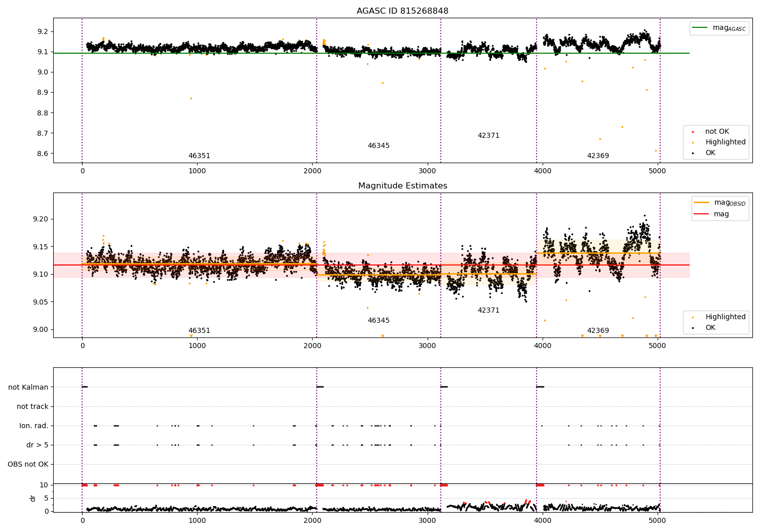Click the 'OBS not OK' row label
The width and height of the screenshot is (760, 532).
pyautogui.click(x=28, y=465)
